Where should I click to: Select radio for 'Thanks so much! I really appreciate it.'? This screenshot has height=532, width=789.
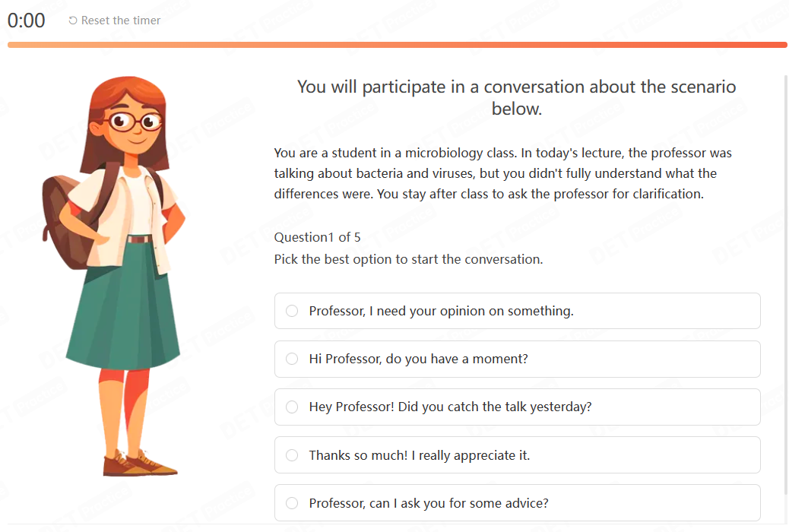point(292,455)
